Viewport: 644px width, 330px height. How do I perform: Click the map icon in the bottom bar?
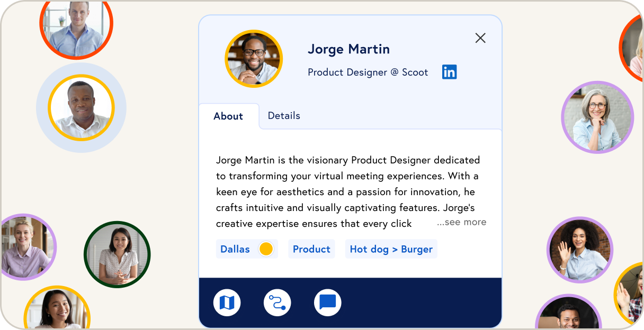[227, 303]
